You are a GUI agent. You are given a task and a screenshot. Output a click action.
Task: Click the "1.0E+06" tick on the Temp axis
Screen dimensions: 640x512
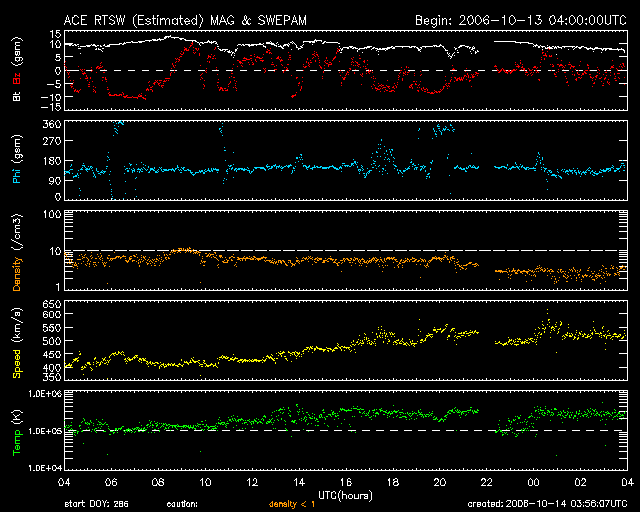45,394
